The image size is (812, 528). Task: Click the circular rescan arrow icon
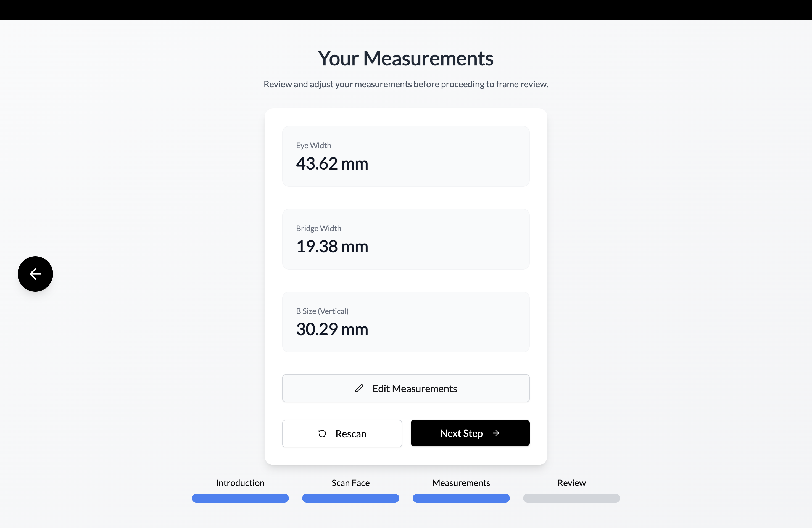point(322,434)
